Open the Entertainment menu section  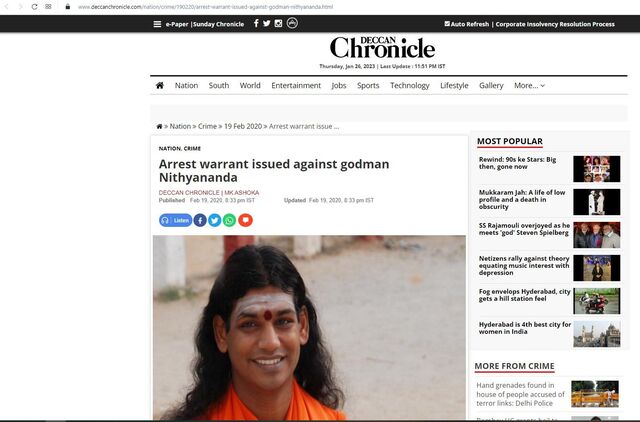coord(296,85)
